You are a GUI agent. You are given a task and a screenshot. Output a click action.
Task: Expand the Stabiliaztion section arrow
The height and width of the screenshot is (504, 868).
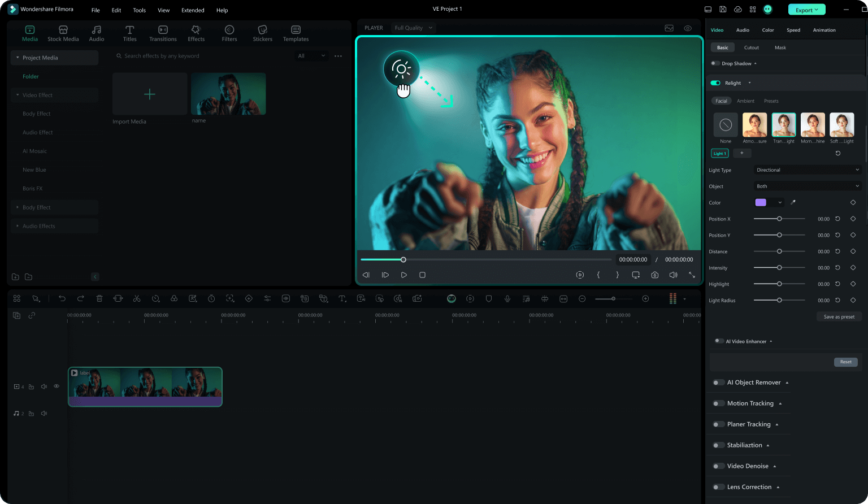768,445
